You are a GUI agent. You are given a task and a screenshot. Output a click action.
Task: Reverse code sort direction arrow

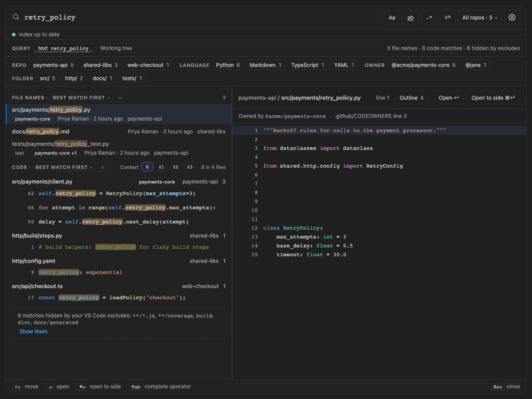pyautogui.click(x=102, y=167)
